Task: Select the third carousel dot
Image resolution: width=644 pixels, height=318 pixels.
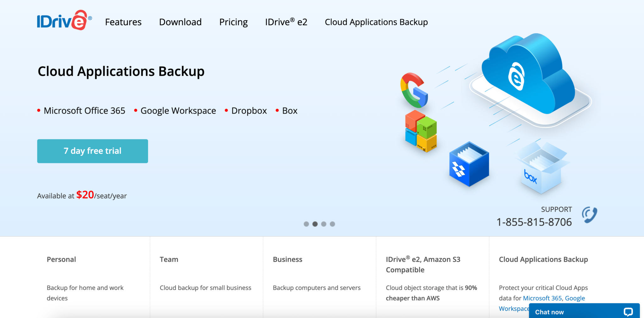Action: 324,224
